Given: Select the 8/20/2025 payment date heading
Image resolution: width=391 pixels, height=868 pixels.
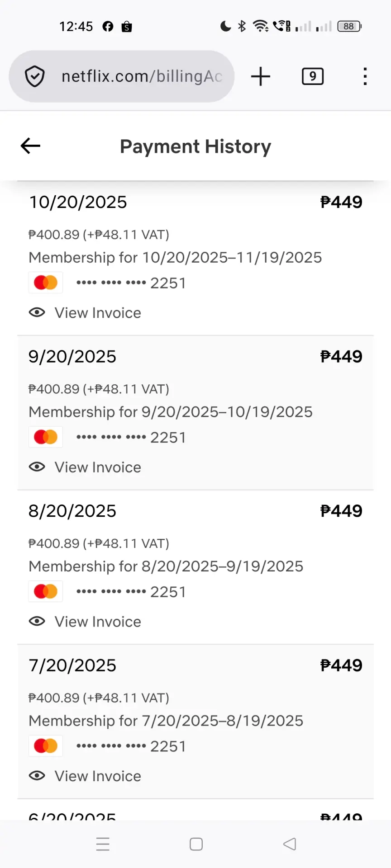Looking at the screenshot, I should [72, 511].
